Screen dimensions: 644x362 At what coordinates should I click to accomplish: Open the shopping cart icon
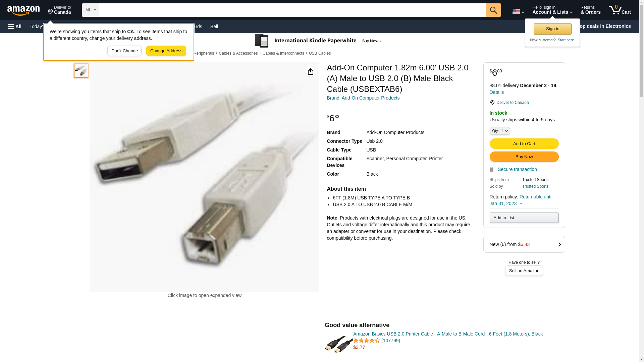620,10
